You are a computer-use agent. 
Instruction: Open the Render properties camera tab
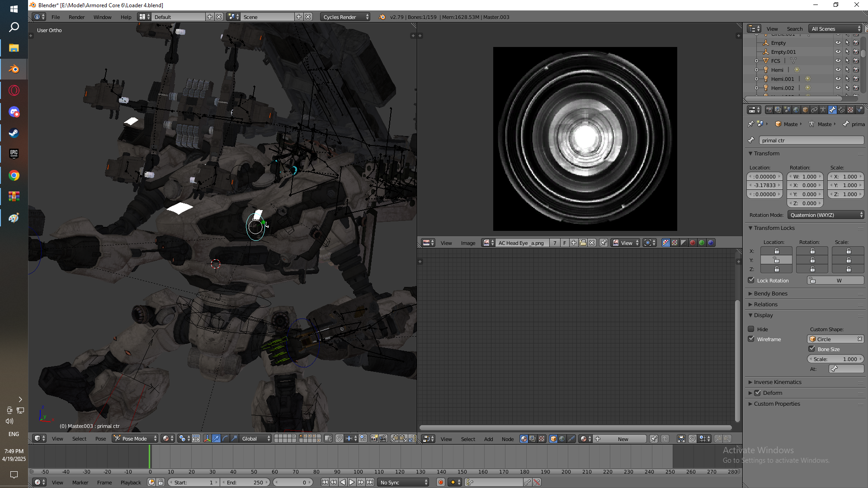point(769,110)
